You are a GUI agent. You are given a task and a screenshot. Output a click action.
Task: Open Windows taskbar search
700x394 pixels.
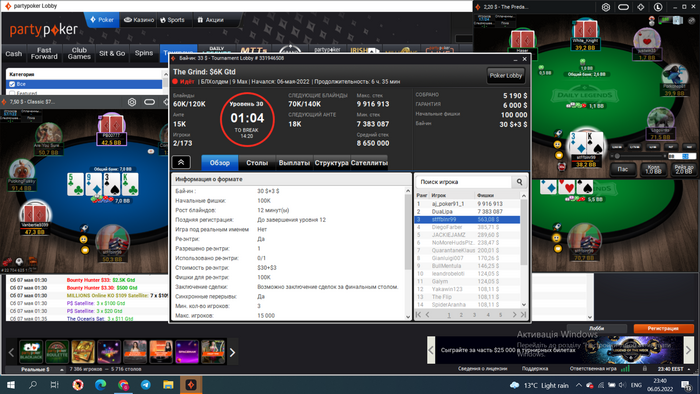point(33,385)
